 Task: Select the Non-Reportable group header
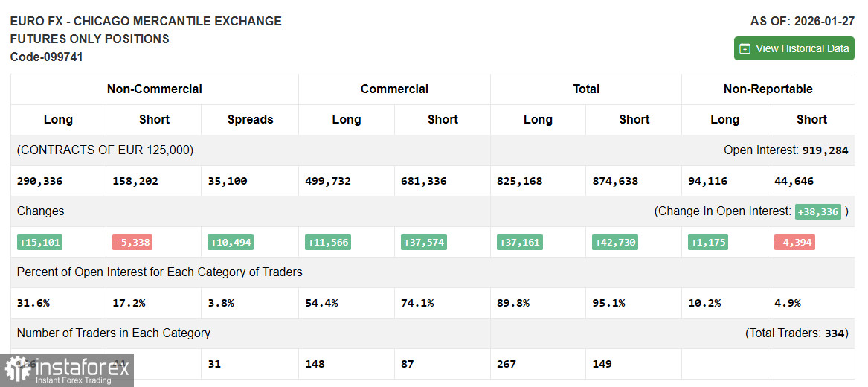point(768,89)
